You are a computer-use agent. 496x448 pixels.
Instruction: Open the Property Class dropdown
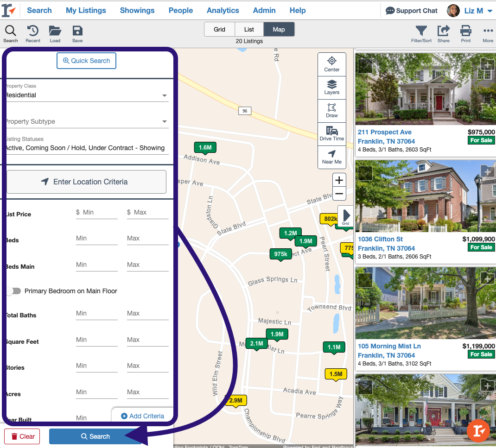[x=87, y=95]
